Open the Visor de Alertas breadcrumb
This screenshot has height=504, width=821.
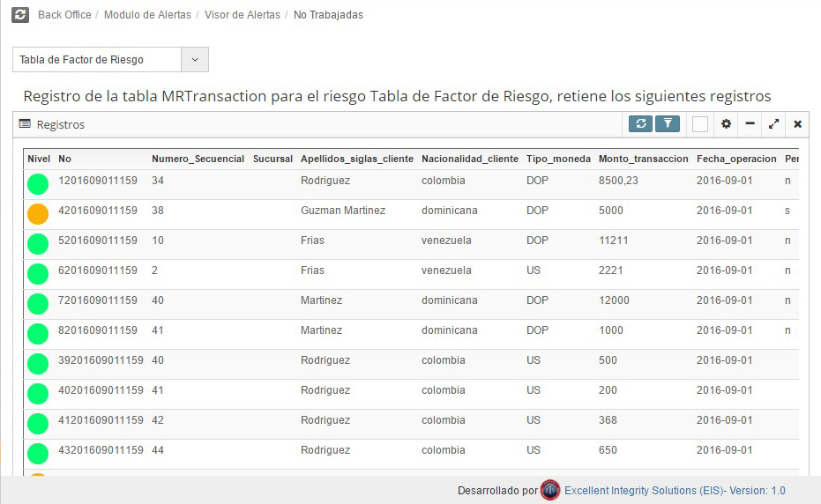(242, 15)
